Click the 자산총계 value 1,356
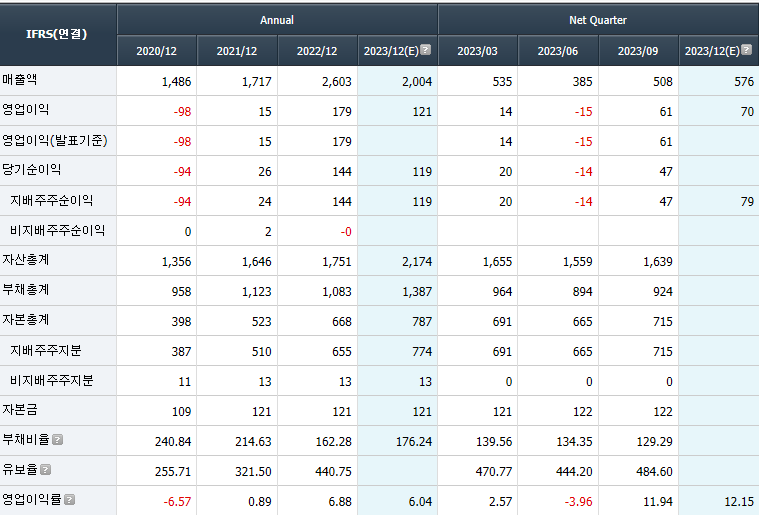 point(176,262)
